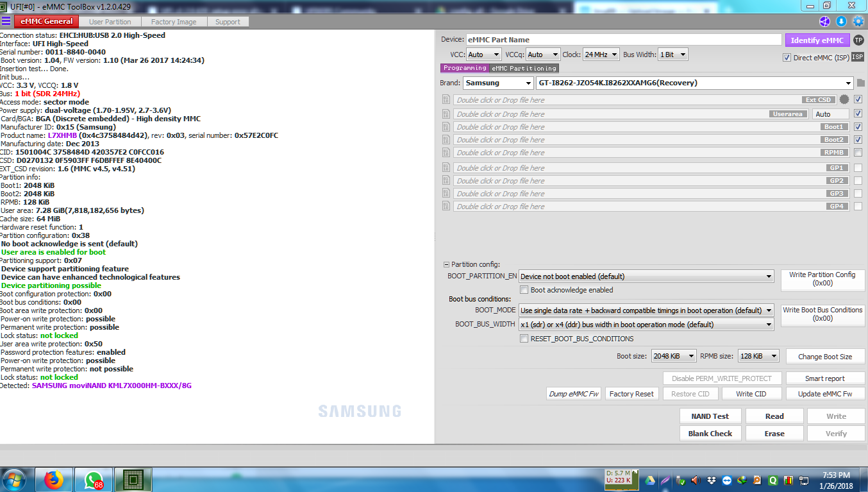This screenshot has width=868, height=492.
Task: Click the UFI chip taskbar icon
Action: (x=133, y=479)
